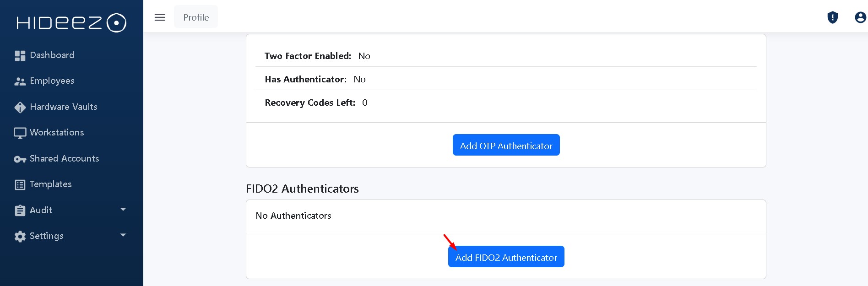Select the Profile tab
The width and height of the screenshot is (868, 286).
pos(196,17)
